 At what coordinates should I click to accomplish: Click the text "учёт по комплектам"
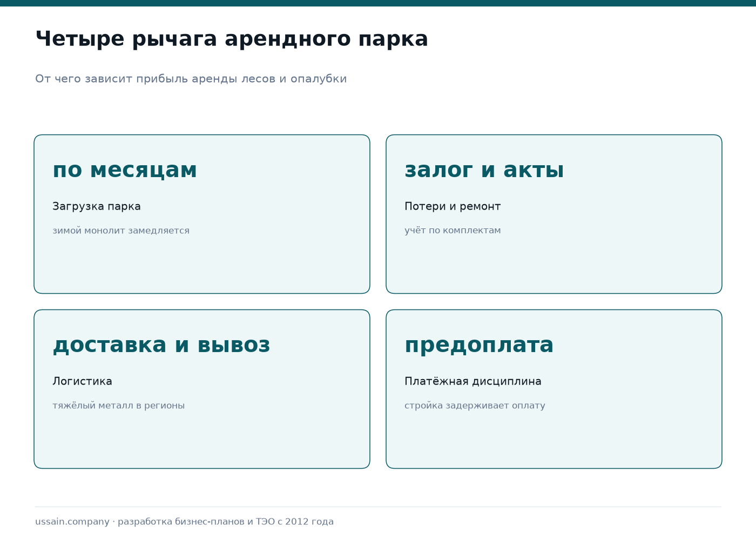click(x=453, y=231)
